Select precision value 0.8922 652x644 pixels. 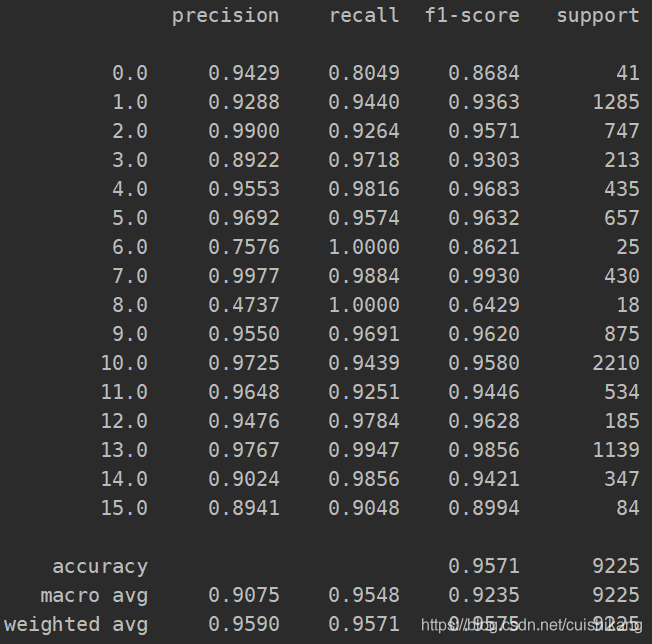tap(244, 160)
